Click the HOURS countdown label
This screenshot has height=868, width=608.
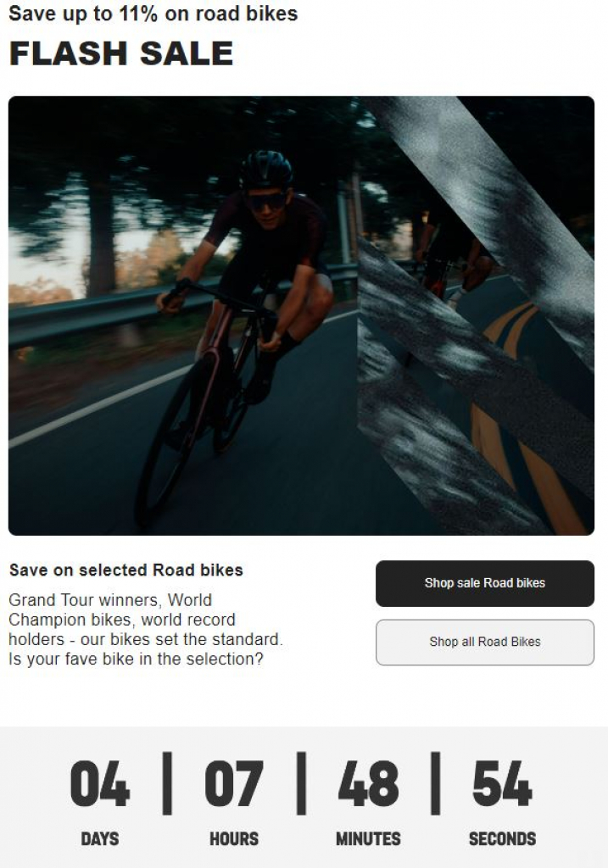(x=234, y=838)
